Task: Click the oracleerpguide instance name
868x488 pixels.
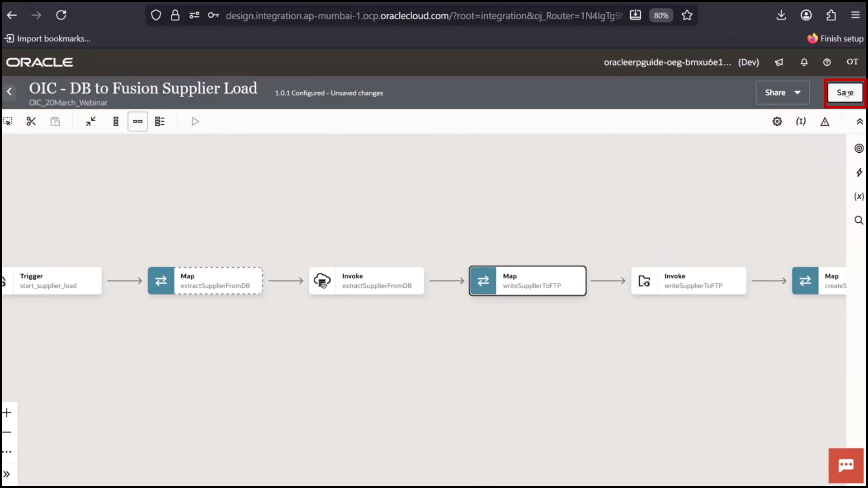Action: pos(667,62)
